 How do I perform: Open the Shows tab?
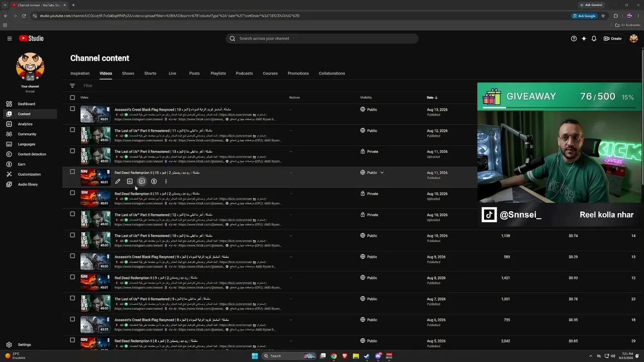tap(128, 73)
